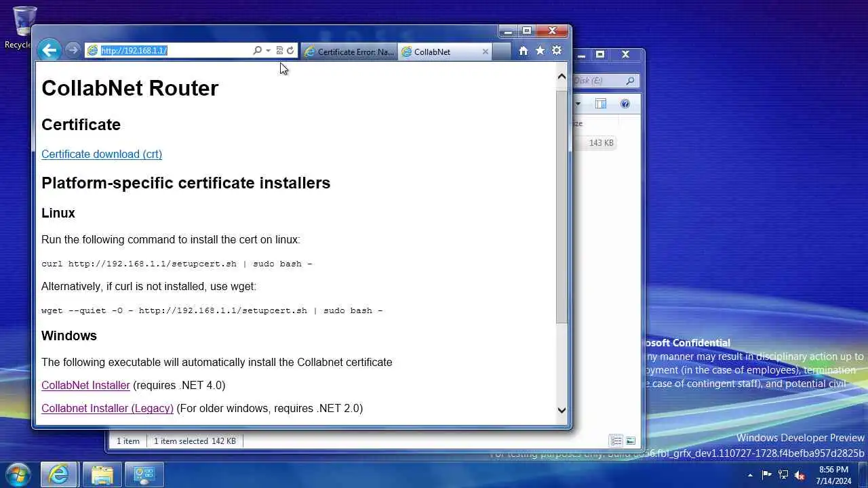Viewport: 868px width, 488px height.
Task: Open the network tray icon
Action: 783,475
